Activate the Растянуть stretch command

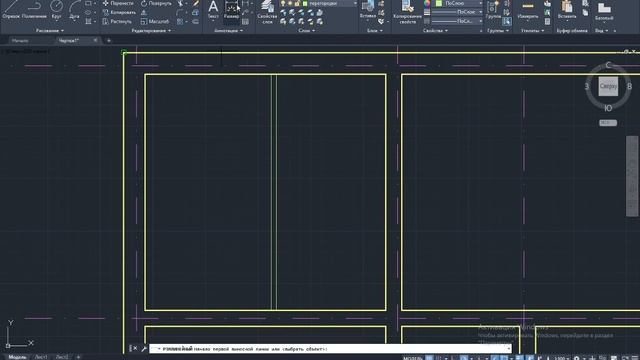click(117, 21)
